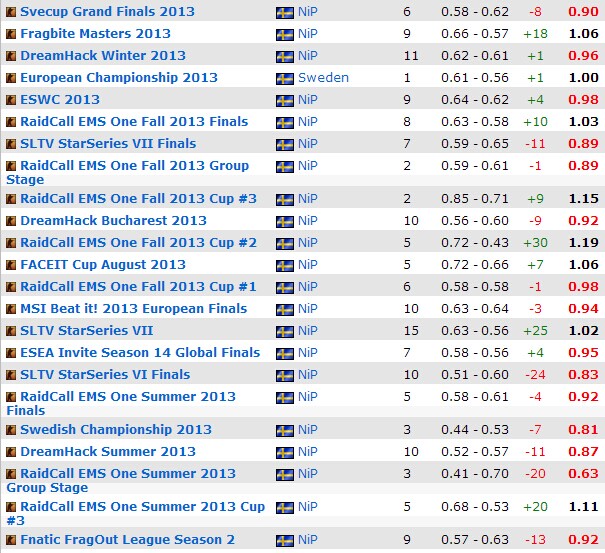Click the game icon beside Svecup Grand Finals 2013

pyautogui.click(x=11, y=12)
